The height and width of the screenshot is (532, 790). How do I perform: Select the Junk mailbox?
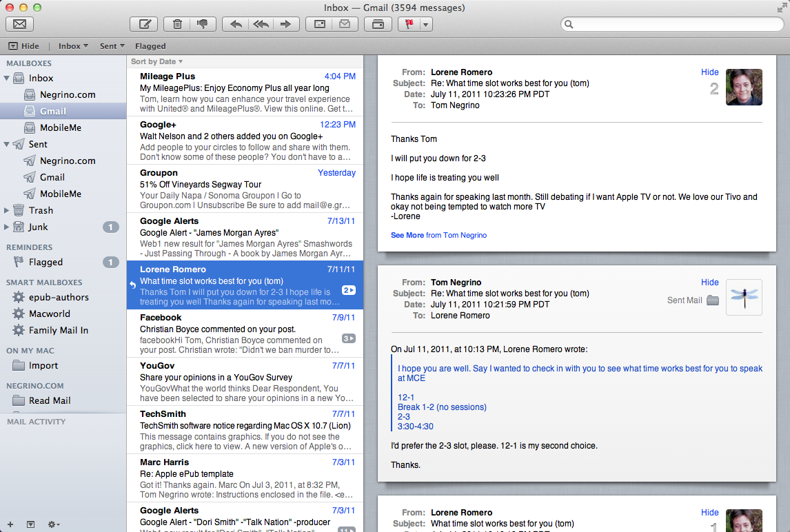[63, 227]
